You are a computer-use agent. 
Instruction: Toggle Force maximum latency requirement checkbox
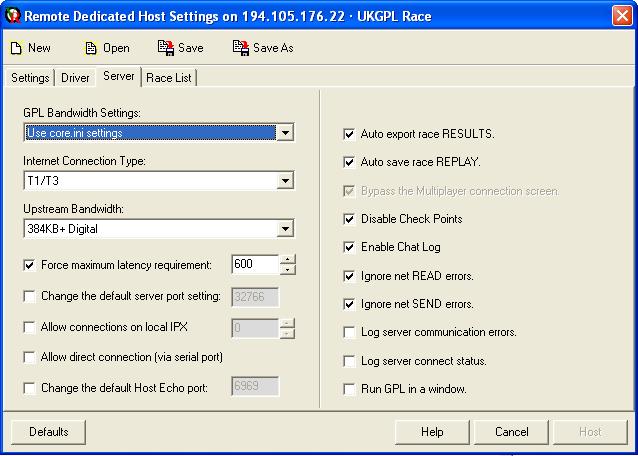(29, 266)
